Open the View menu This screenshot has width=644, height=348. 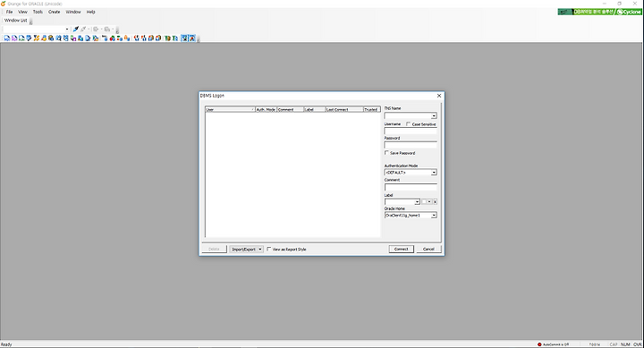coord(22,12)
